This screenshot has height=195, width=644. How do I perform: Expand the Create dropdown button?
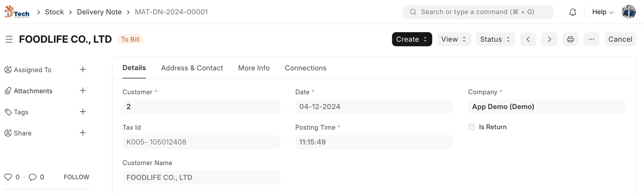click(412, 39)
